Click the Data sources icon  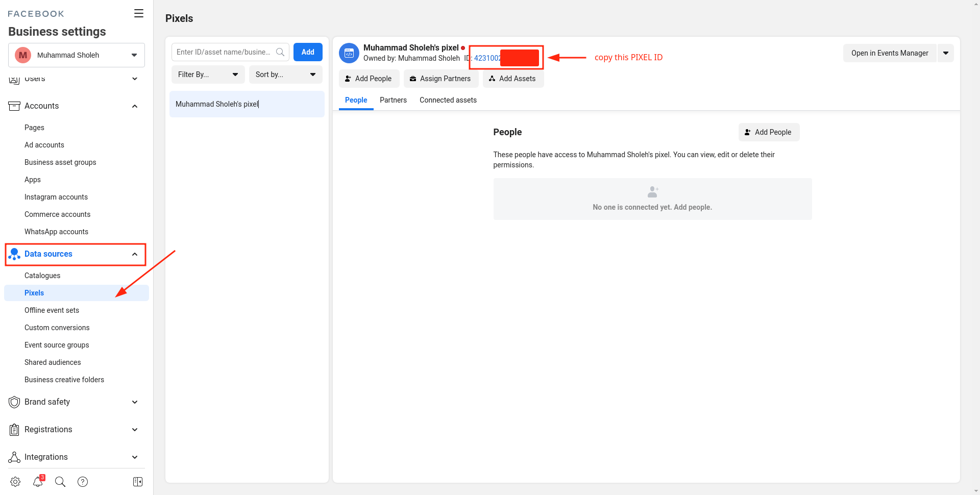click(14, 254)
